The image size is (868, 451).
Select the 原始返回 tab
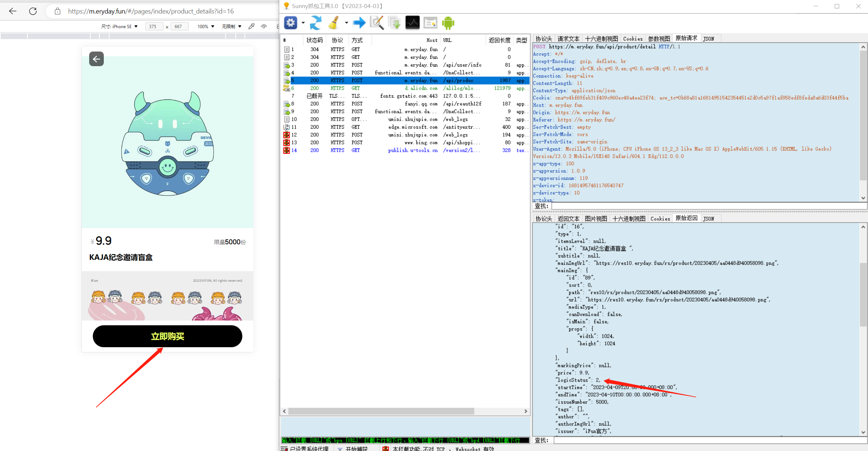coord(686,218)
